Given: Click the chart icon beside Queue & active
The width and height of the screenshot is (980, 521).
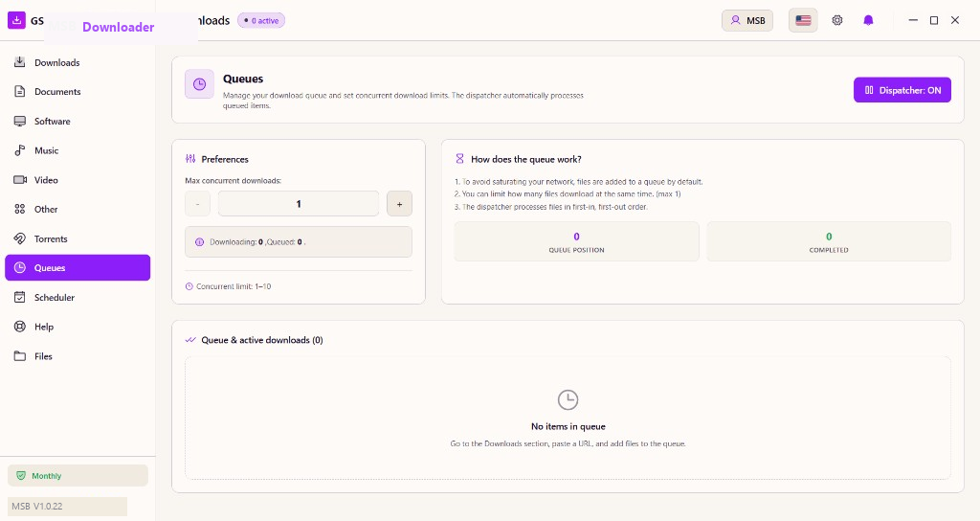Looking at the screenshot, I should (x=190, y=340).
